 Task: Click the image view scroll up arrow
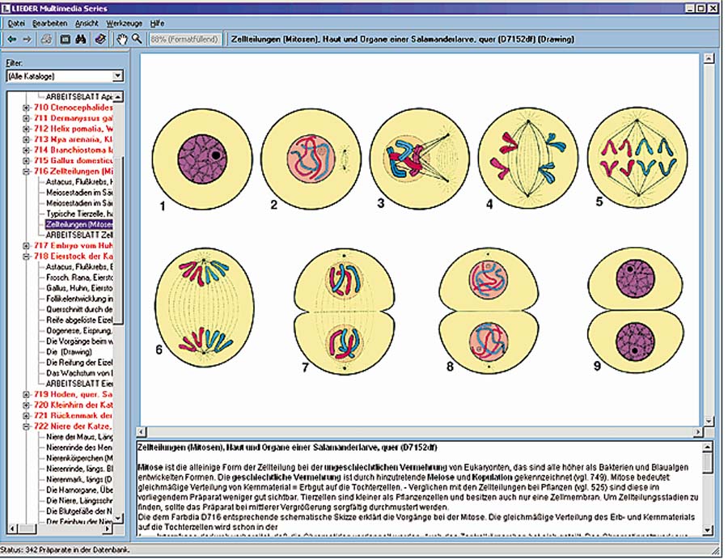pyautogui.click(x=709, y=58)
